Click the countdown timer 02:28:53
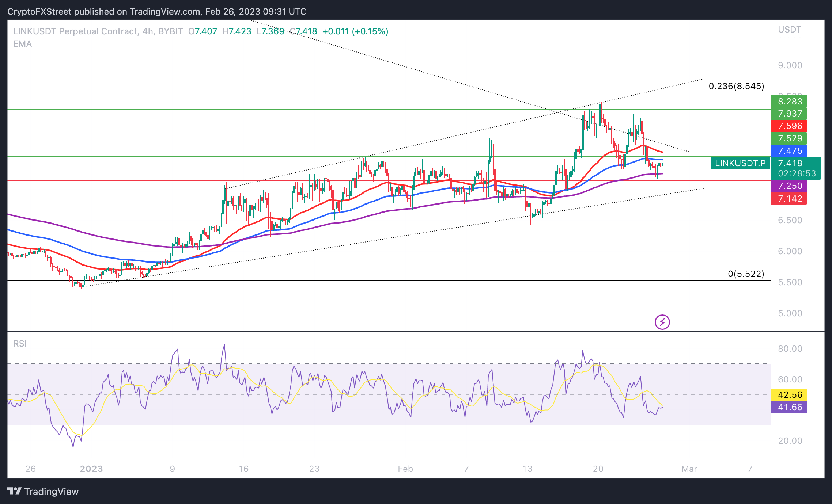 tap(797, 173)
